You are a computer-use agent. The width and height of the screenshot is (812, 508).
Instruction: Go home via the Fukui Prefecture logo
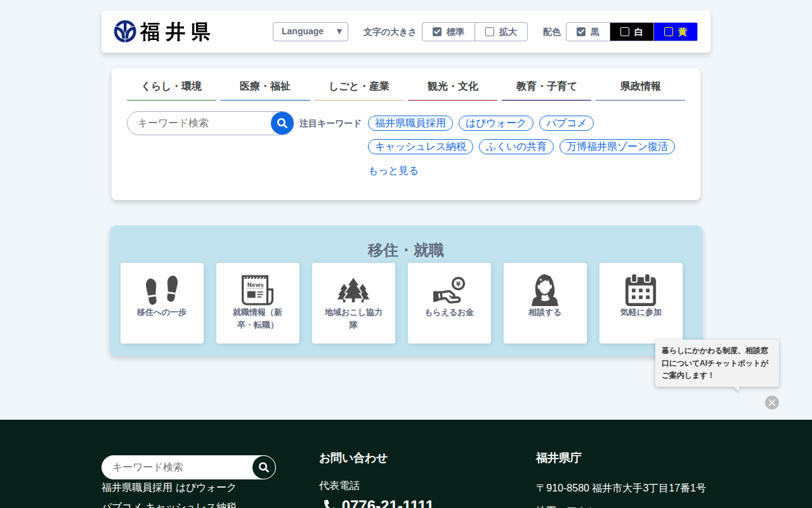coord(162,32)
